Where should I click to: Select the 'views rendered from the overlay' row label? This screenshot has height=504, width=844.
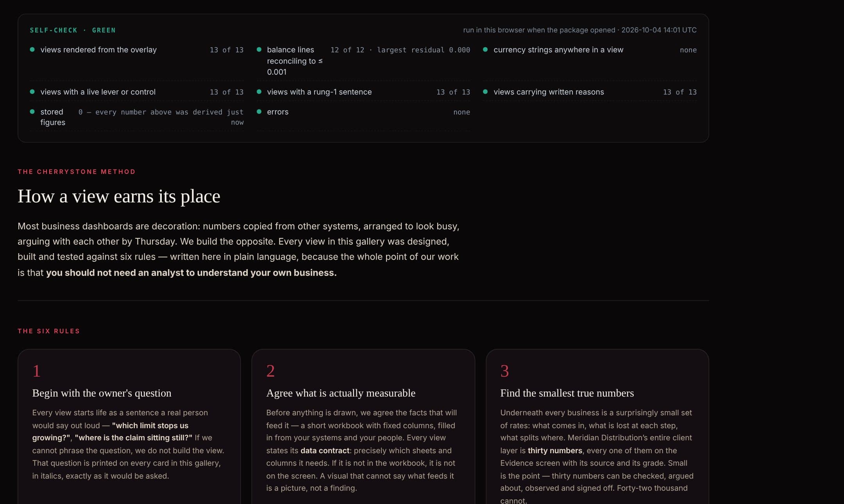[98, 50]
